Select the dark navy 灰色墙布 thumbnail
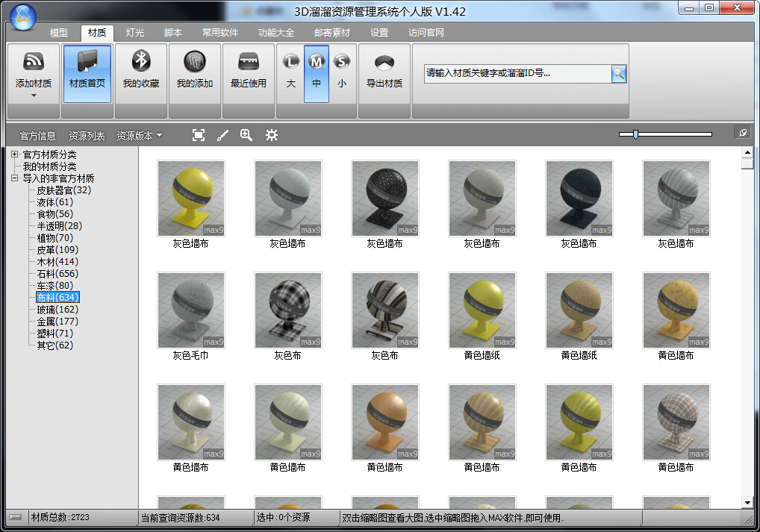Screen dimensions: 760x532 pos(579,198)
